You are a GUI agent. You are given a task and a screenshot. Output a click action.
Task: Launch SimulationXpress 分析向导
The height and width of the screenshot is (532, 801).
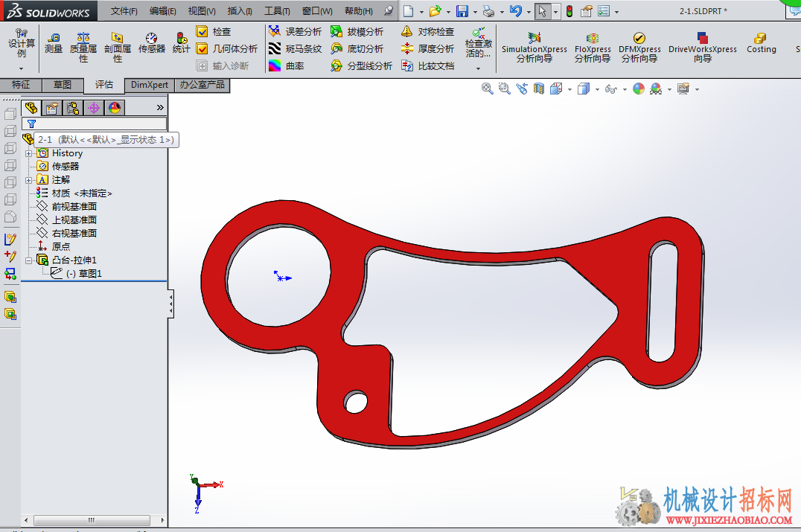pos(534,47)
